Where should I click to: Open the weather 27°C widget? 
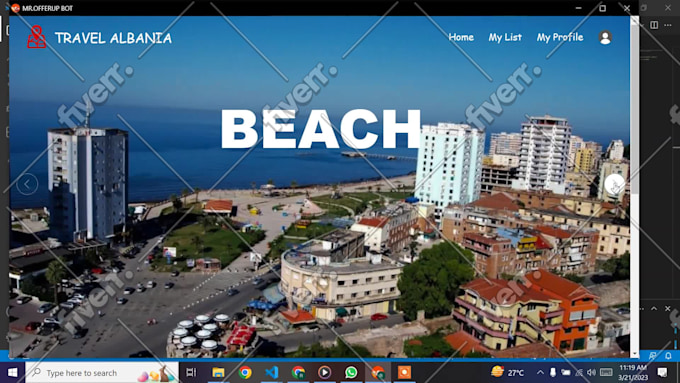pyautogui.click(x=507, y=372)
